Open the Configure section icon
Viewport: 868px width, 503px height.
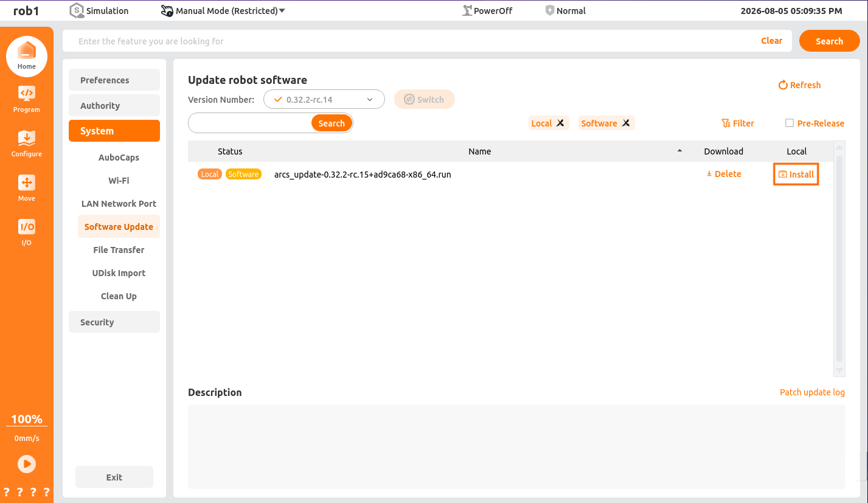point(27,144)
